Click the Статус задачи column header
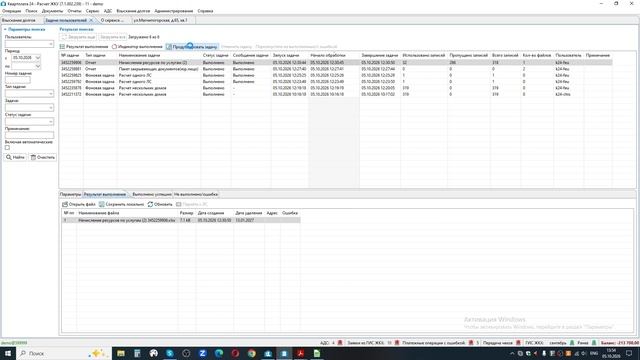 tap(216, 55)
